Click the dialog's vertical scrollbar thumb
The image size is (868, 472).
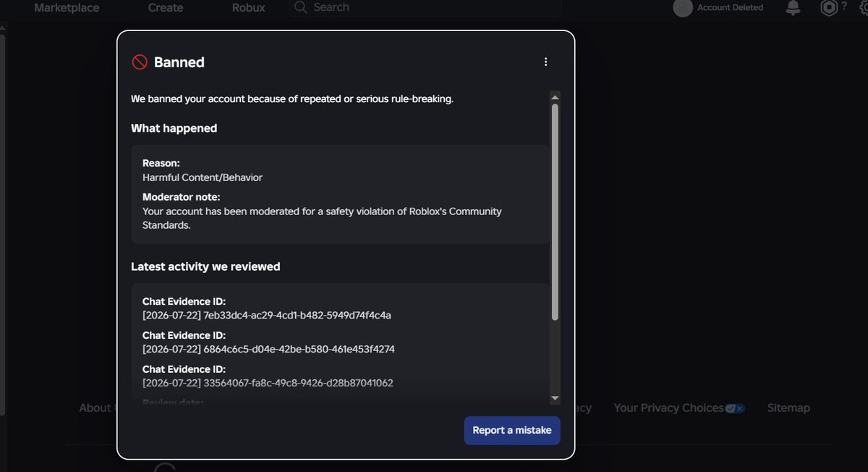[x=555, y=211]
